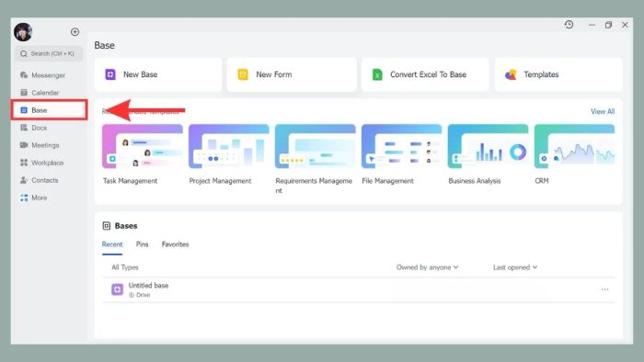Click the File Management label
This screenshot has height=362, width=644.
click(x=387, y=181)
